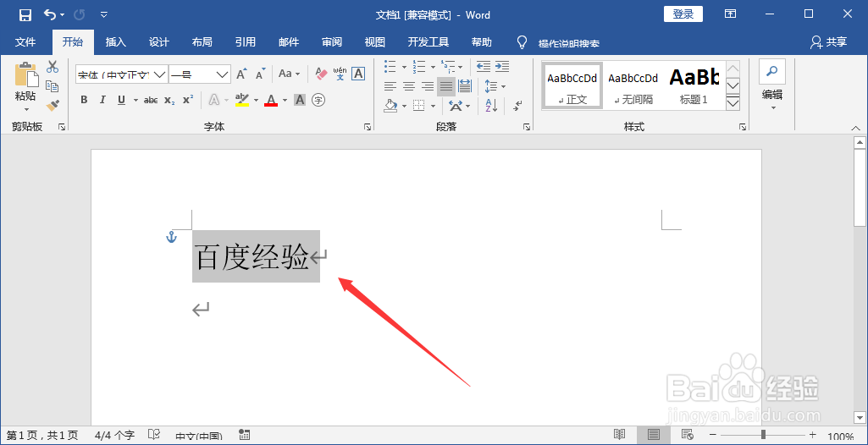This screenshot has height=445, width=868.
Task: Toggle bold formatting
Action: click(x=84, y=100)
